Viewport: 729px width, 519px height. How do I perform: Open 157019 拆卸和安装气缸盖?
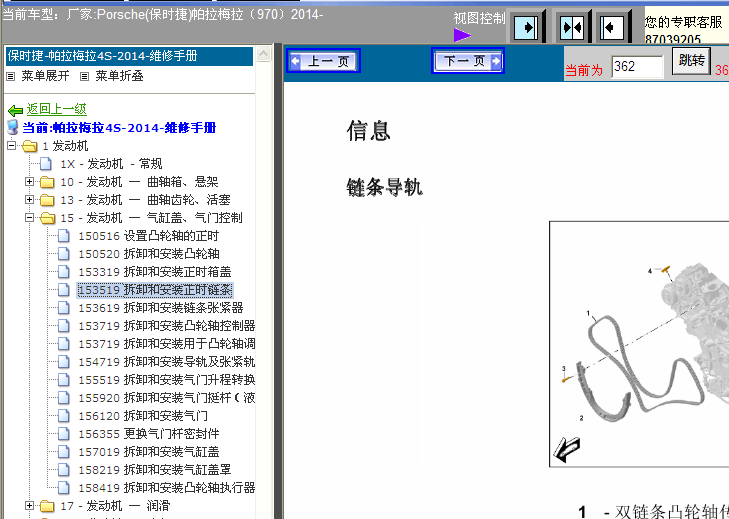pos(149,452)
